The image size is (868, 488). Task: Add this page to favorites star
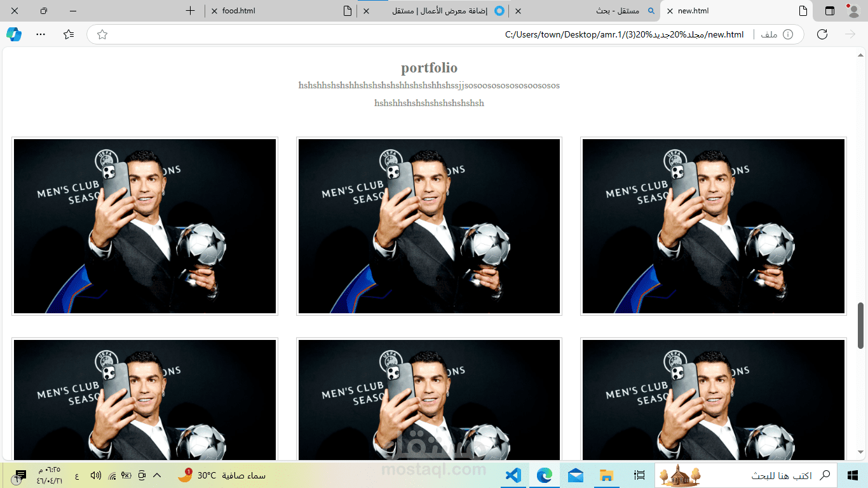[102, 34]
